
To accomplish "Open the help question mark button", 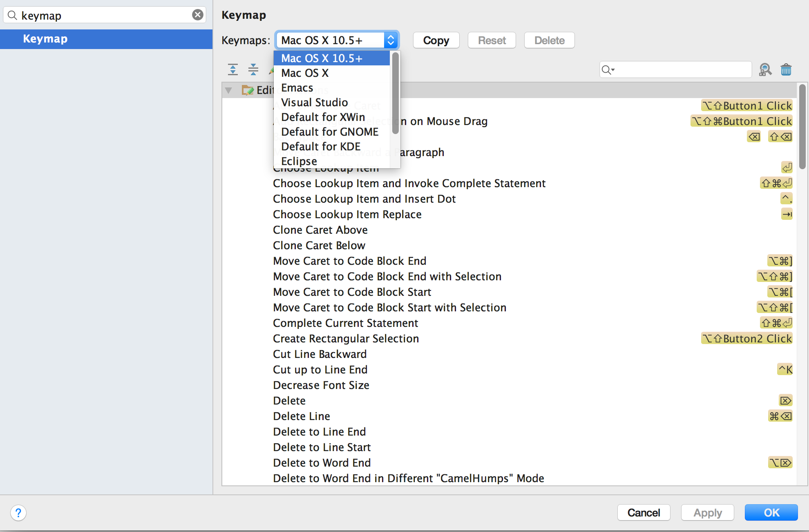I will click(x=18, y=512).
